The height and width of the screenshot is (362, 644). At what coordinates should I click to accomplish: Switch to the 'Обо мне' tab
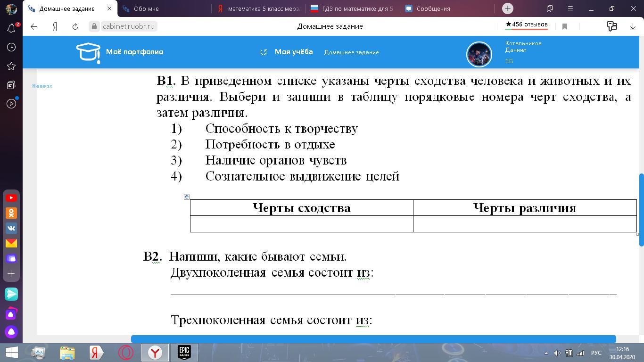coord(146,8)
